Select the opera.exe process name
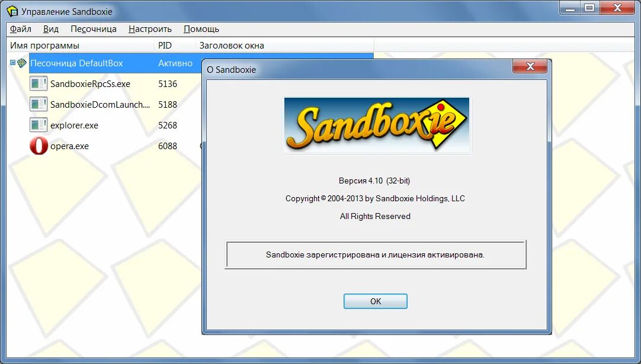Screen dimensions: 641x364 69,146
